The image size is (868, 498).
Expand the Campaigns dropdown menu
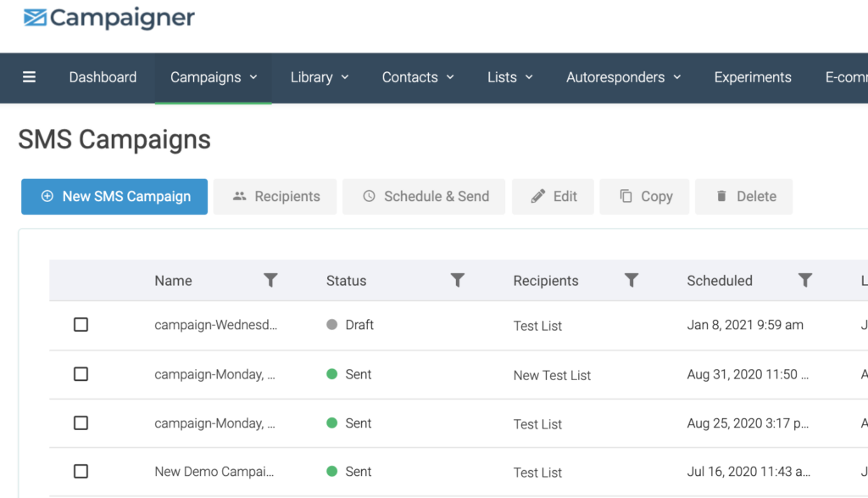click(214, 77)
